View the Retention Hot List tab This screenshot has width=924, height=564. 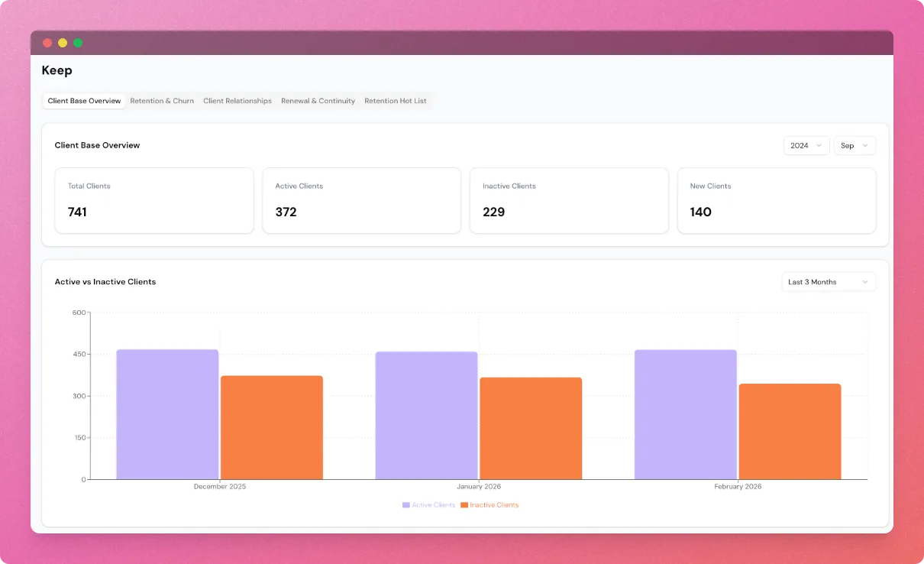396,100
